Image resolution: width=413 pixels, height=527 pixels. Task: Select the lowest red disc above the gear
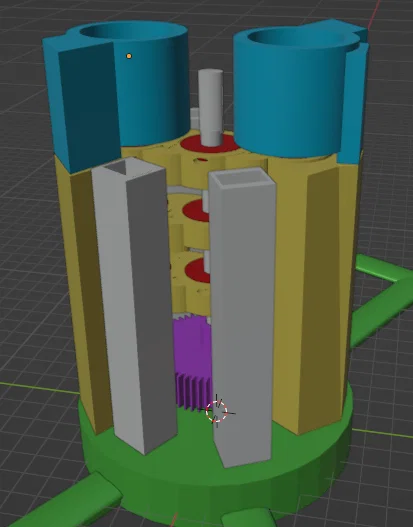point(198,271)
